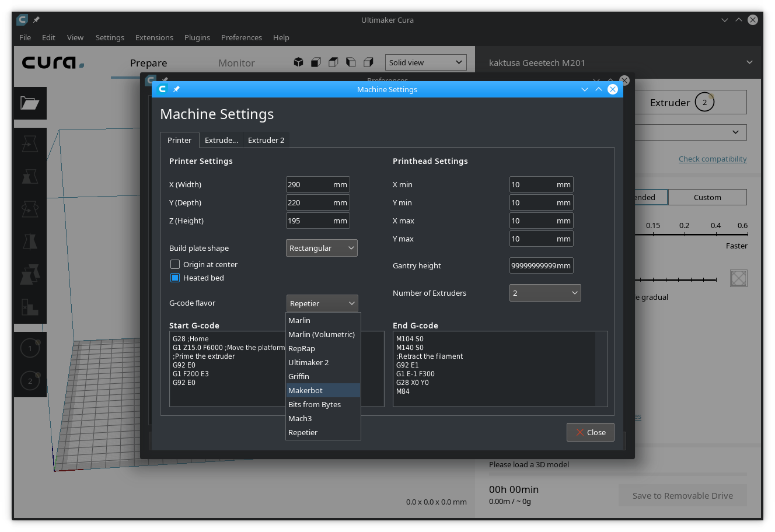Click the Extruder 2 circle icon in right panel
Screen dimensions: 775x532
click(x=704, y=103)
